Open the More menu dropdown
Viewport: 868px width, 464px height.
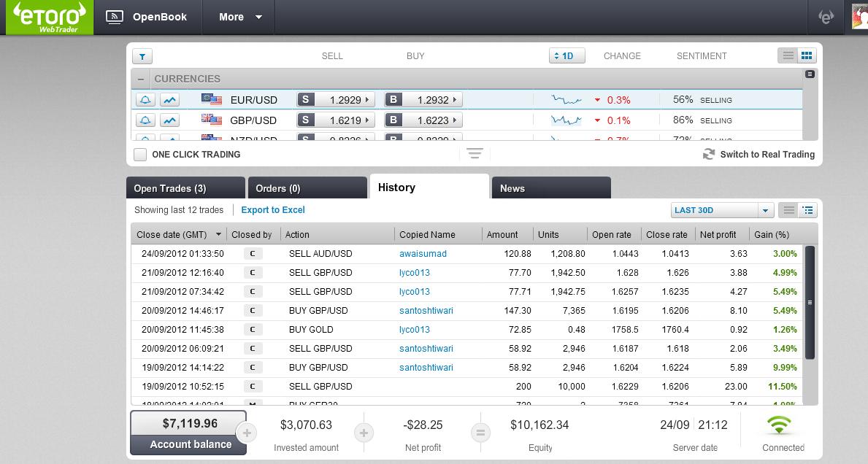click(240, 17)
